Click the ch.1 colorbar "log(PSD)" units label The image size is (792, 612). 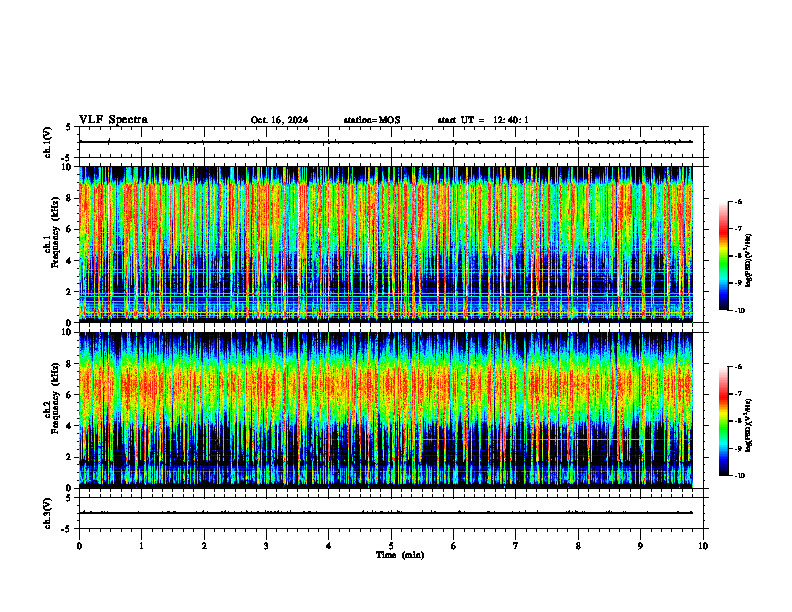pos(749,260)
